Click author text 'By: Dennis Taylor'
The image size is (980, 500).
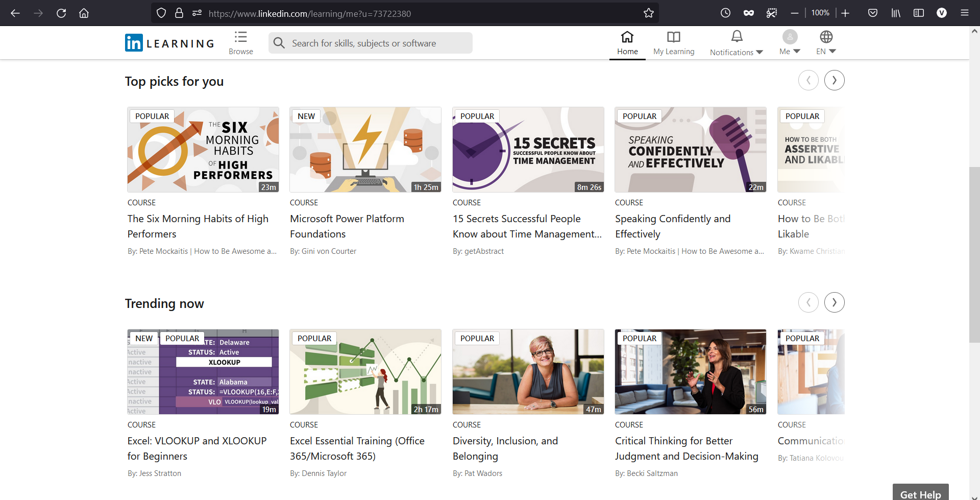[318, 473]
